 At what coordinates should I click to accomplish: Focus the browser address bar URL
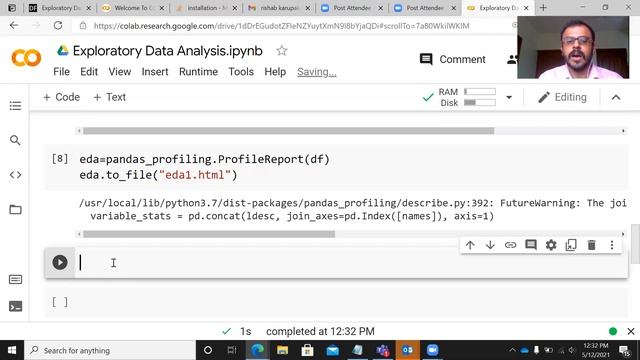click(281, 26)
